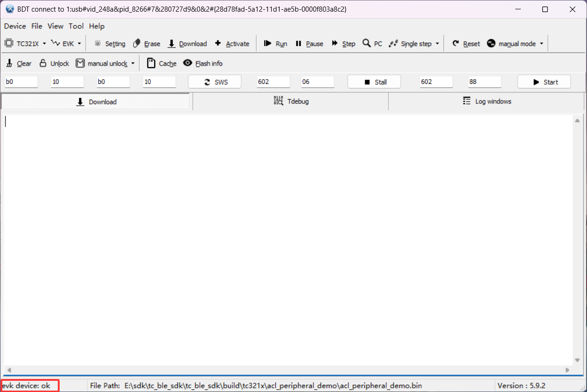The height and width of the screenshot is (392, 587).
Task: Click the Activate plus icon
Action: 218,43
